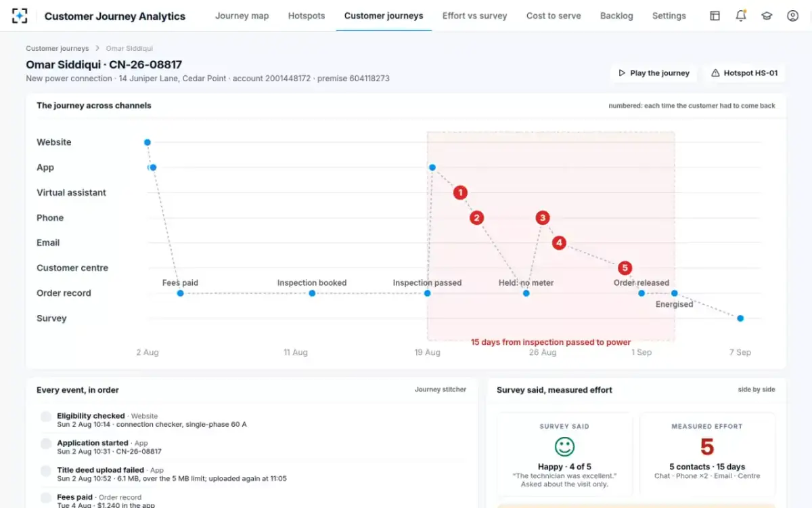This screenshot has width=812, height=508.
Task: Click the Held: no meter point
Action: pos(526,293)
